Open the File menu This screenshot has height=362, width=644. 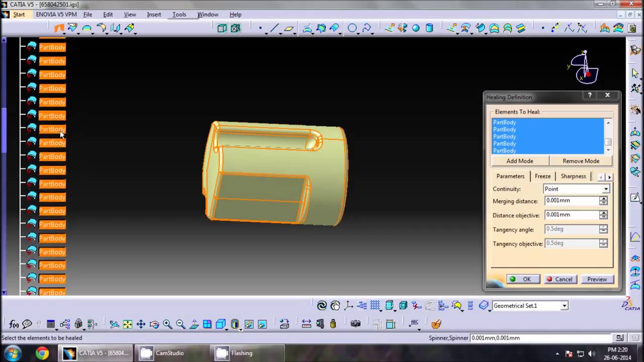point(88,15)
